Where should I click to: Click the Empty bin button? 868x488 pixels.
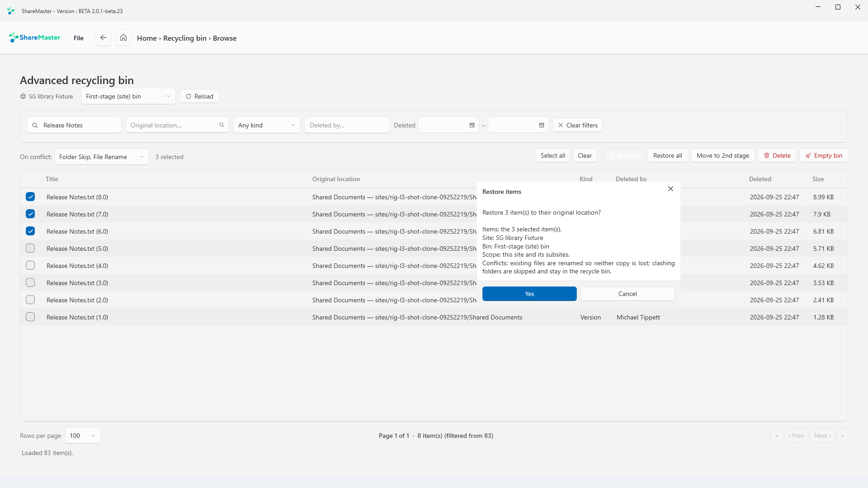pyautogui.click(x=824, y=155)
